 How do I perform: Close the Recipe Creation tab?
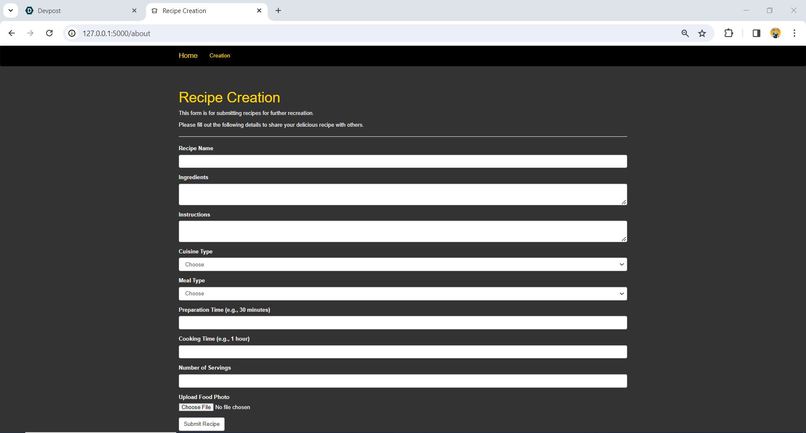point(259,11)
